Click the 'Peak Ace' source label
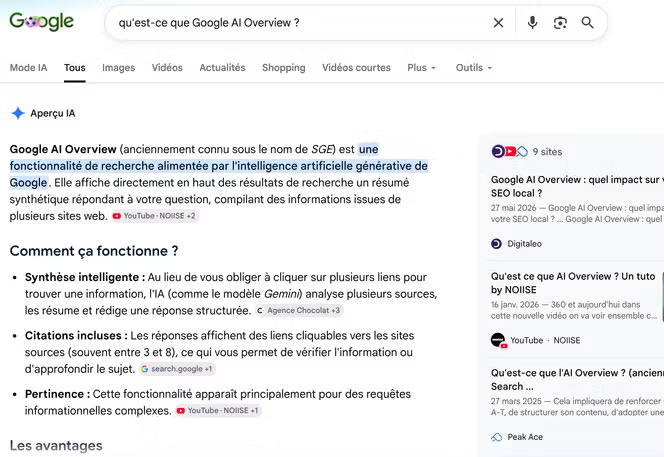The height and width of the screenshot is (457, 664). click(x=525, y=437)
